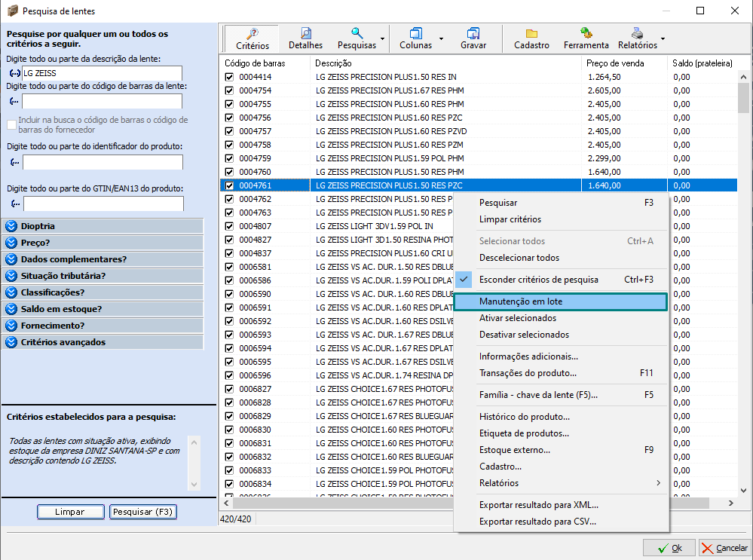
Task: Open the Pesquisas dropdown arrow
Action: [x=383, y=39]
